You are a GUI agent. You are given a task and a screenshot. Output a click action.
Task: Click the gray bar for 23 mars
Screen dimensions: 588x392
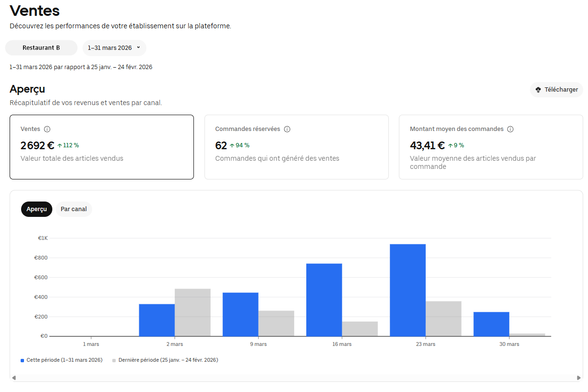point(444,319)
